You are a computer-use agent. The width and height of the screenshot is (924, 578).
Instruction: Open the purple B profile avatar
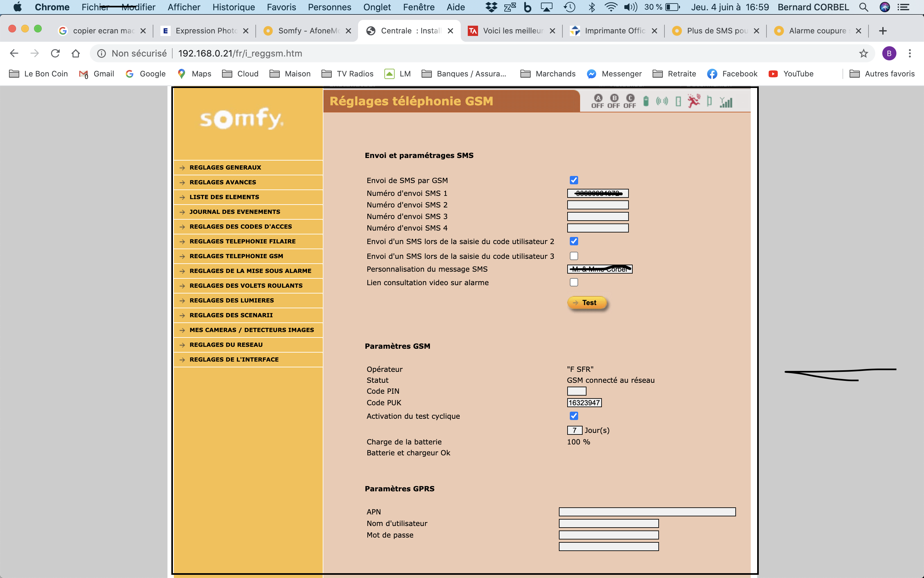pos(889,54)
